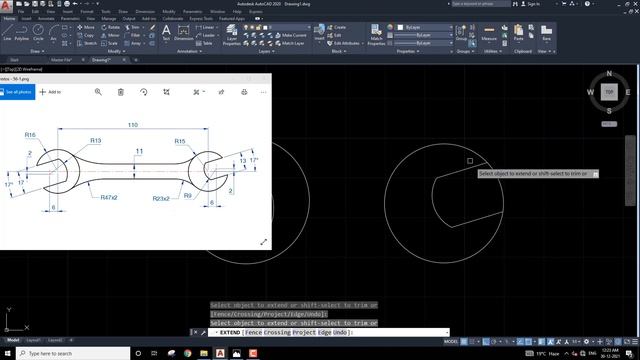Toggle 2D object snap in status bar
This screenshot has width=640, height=360.
[528, 342]
